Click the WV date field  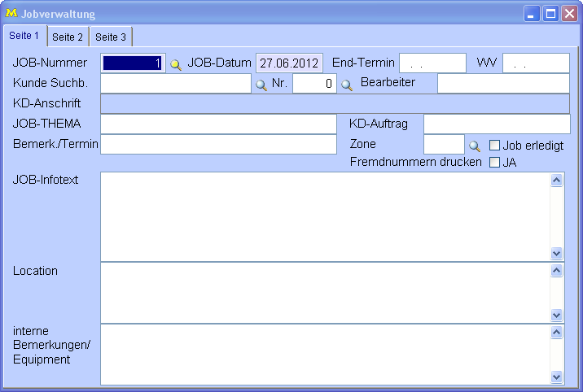[x=535, y=63]
